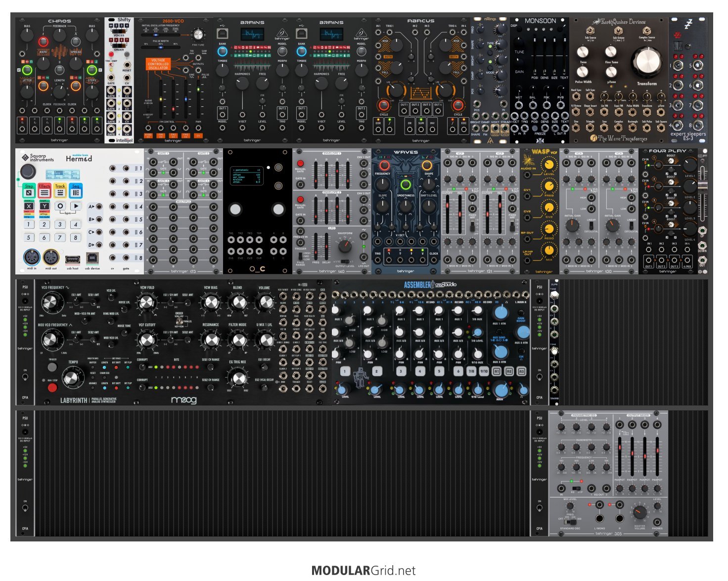This screenshot has height=581, width=728.
Task: Click the Aux 1 RTN knob on Assembler
Action: point(500,313)
